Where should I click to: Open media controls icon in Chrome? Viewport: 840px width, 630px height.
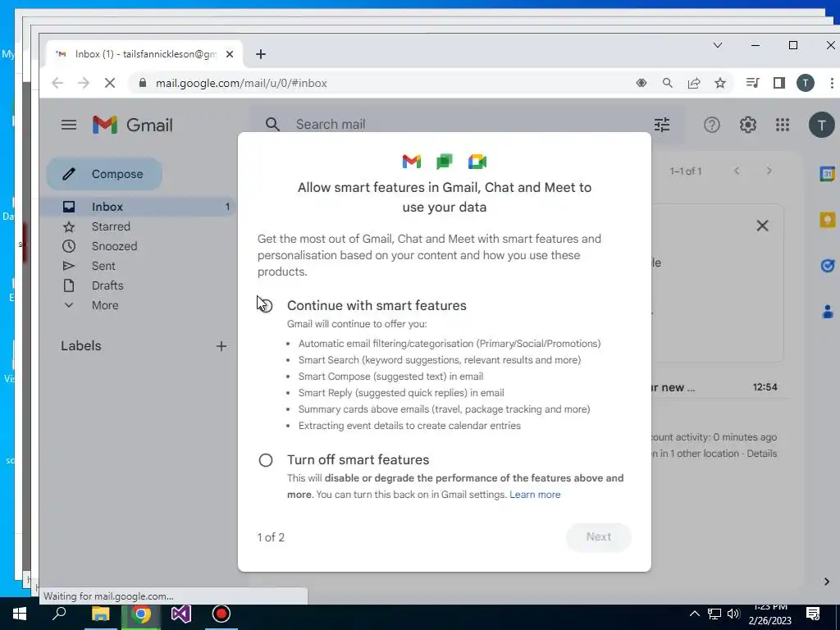753,83
